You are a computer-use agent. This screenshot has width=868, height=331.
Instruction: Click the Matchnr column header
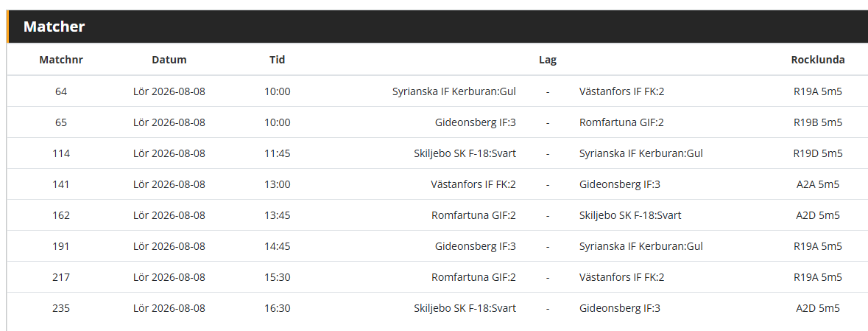click(x=61, y=60)
